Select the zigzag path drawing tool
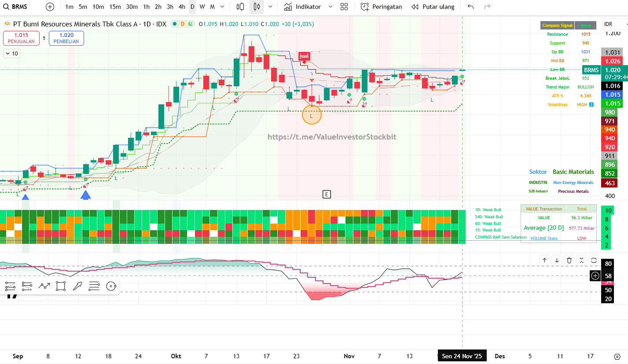 (44, 287)
